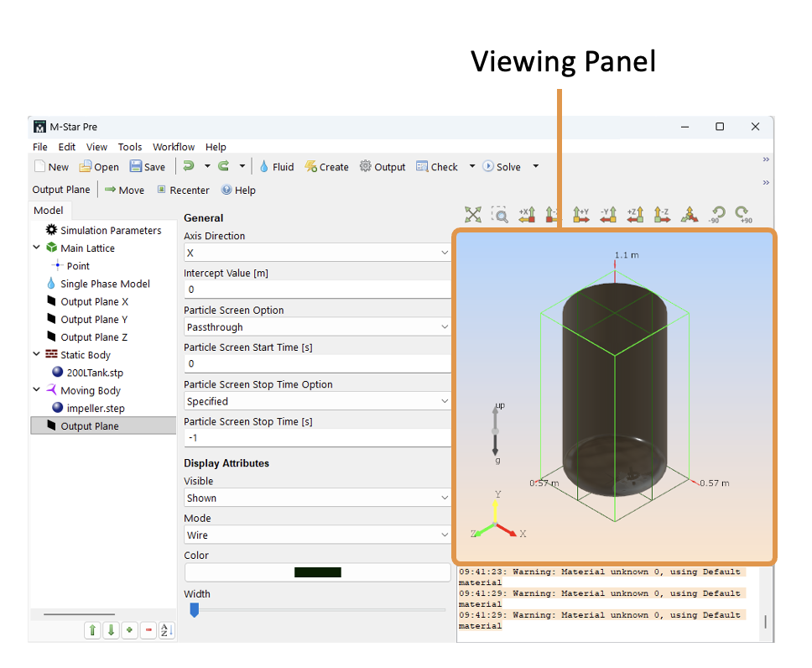Remove item using red minus button
This screenshot has height=668, width=812.
point(148,630)
